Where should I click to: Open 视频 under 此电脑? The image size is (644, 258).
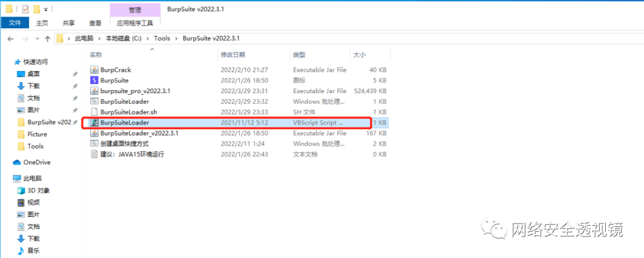33,202
